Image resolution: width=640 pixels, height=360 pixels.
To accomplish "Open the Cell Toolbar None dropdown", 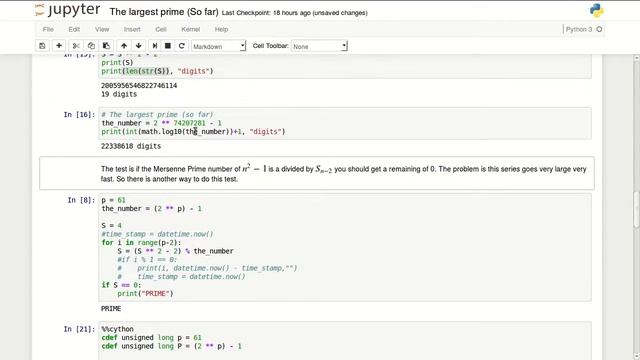I will [319, 46].
